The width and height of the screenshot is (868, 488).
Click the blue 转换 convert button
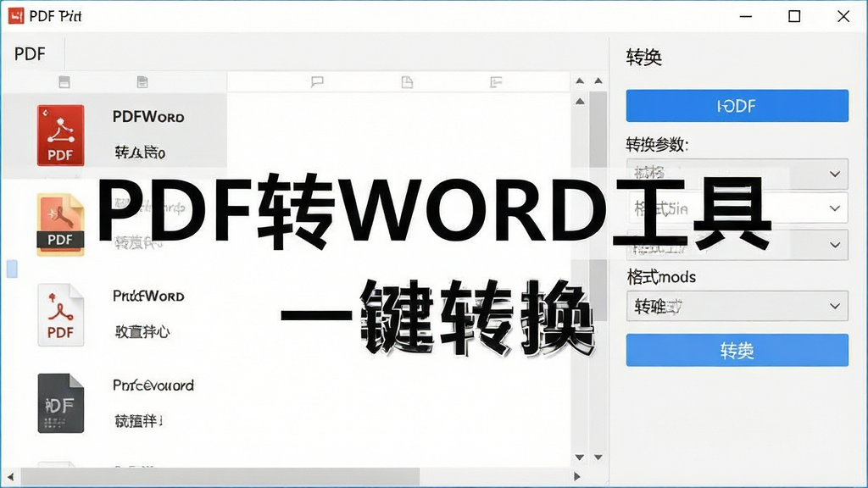[x=737, y=350]
